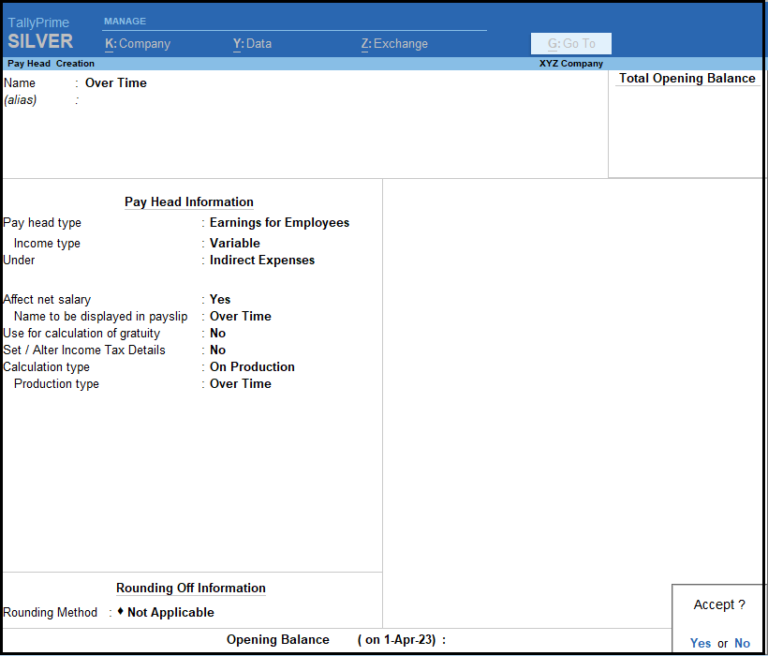Select Under group Indirect Expenses
Viewport: 768px width, 656px height.
coord(262,260)
